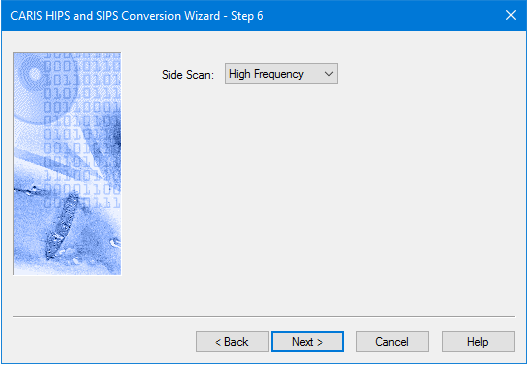This screenshot has width=528, height=365.
Task: Go to the previous step with Back
Action: click(232, 342)
